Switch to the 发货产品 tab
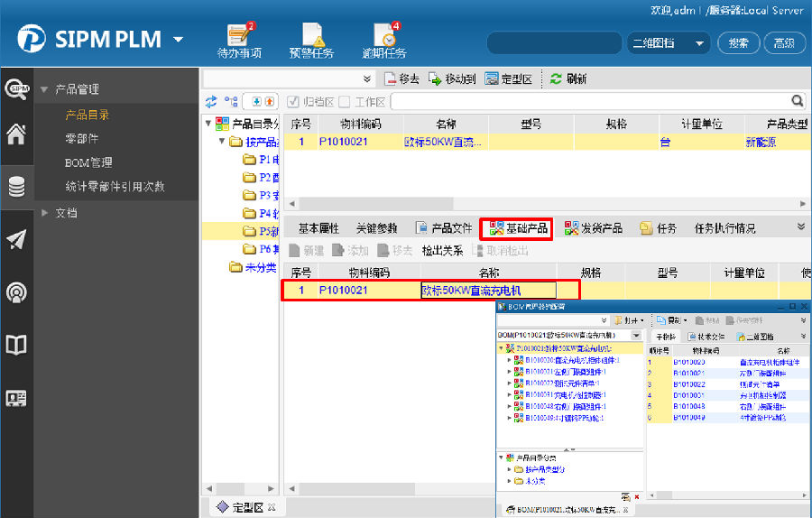This screenshot has width=812, height=518. point(593,228)
